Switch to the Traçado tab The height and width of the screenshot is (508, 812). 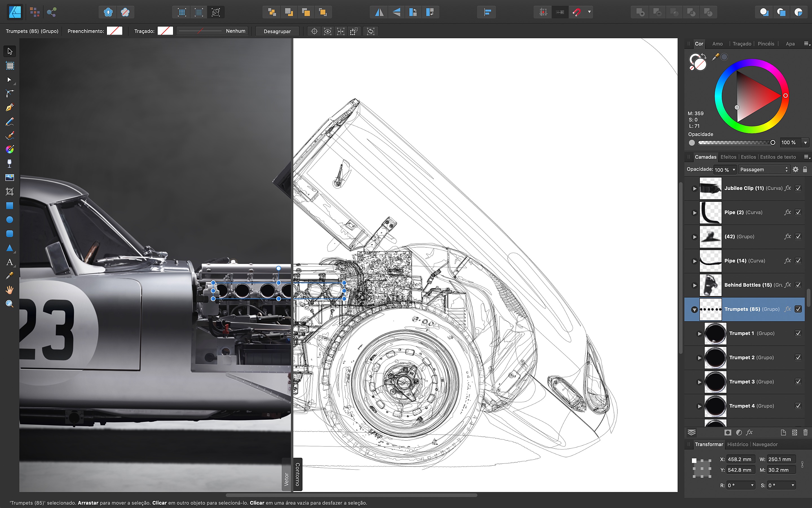tap(742, 44)
